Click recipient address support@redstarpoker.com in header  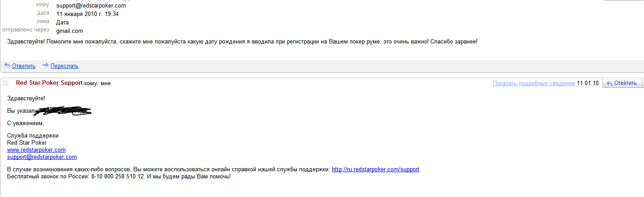point(91,6)
